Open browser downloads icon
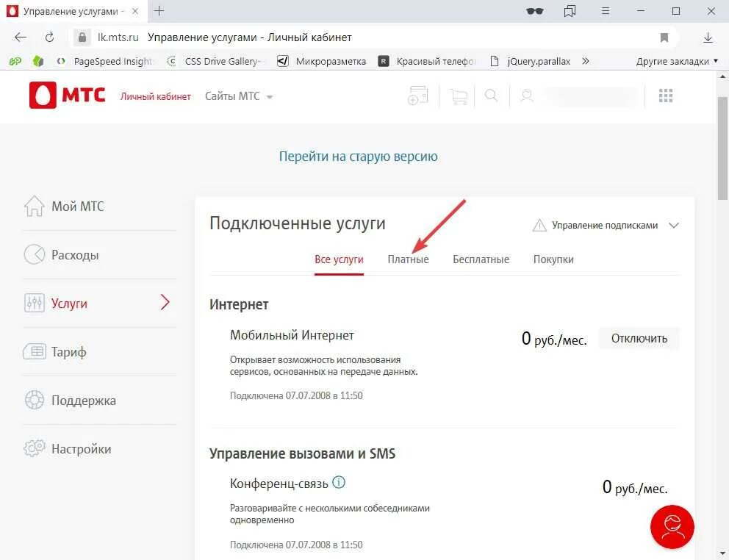Image resolution: width=729 pixels, height=560 pixels. coord(708,37)
